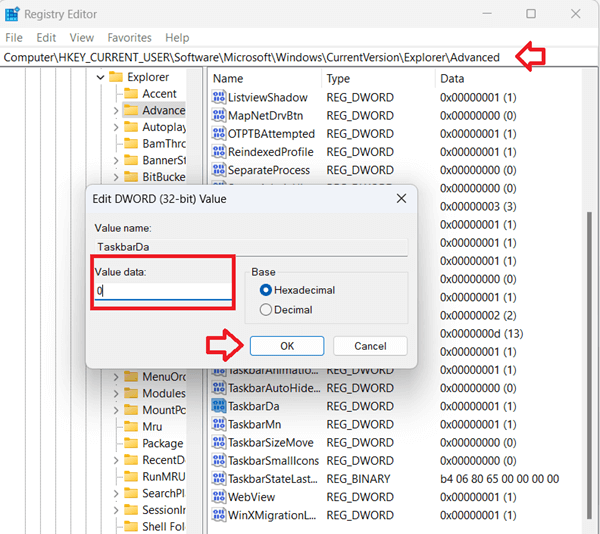This screenshot has height=534, width=600.
Task: Click the ListviewShadow DWORD value icon
Action: point(218,97)
